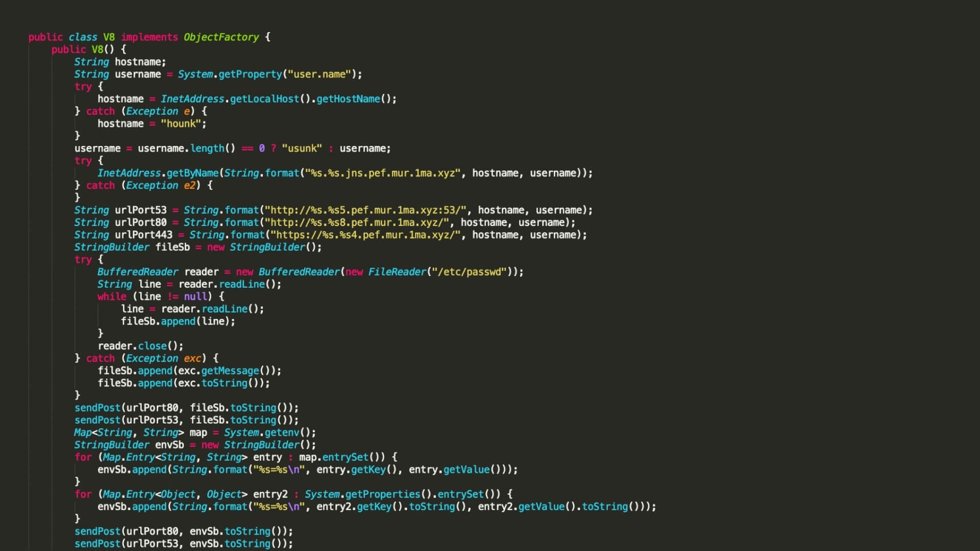Screen dimensions: 980x551
Task: Click the while keyword
Action: pyautogui.click(x=112, y=297)
